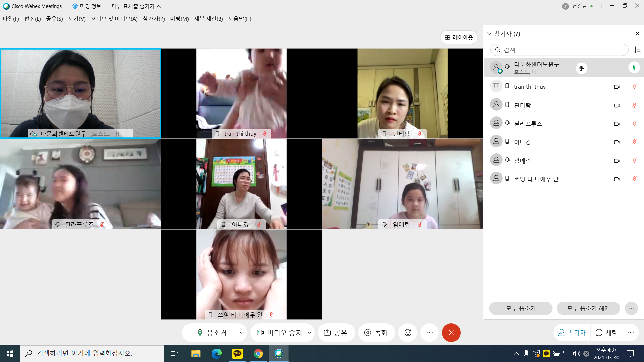The height and width of the screenshot is (362, 644).
Task: Click the connection status icon
Action: (565, 6)
